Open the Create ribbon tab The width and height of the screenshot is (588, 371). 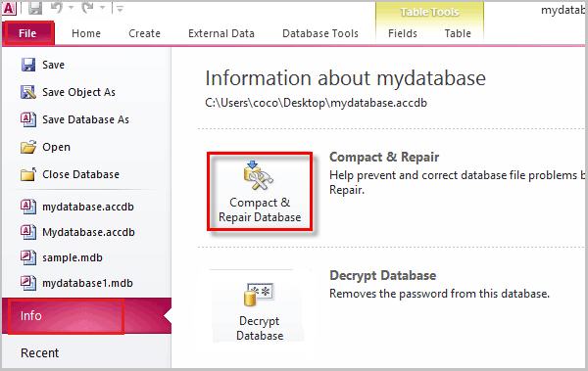pyautogui.click(x=144, y=33)
